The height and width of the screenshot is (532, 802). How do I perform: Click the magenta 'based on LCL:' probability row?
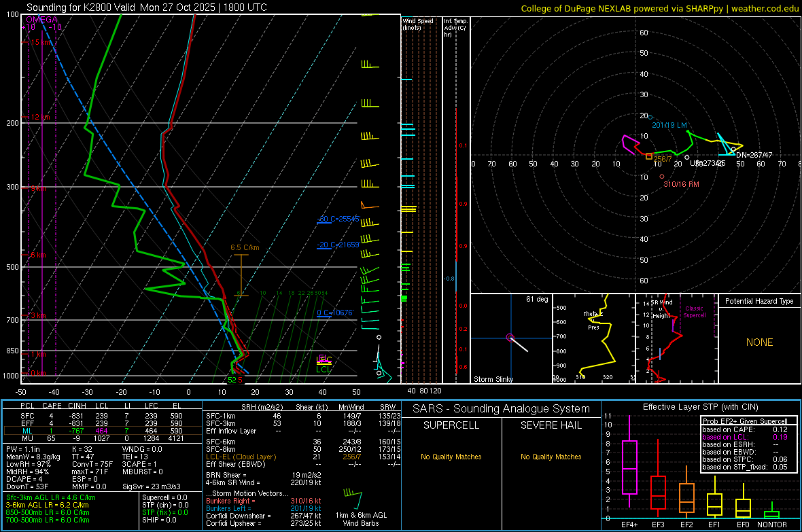tap(745, 437)
